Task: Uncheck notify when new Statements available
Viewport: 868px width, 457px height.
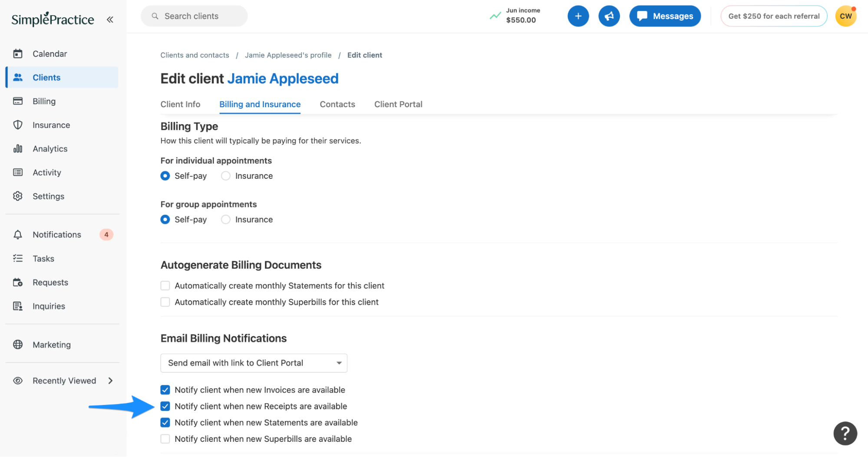Action: tap(165, 423)
